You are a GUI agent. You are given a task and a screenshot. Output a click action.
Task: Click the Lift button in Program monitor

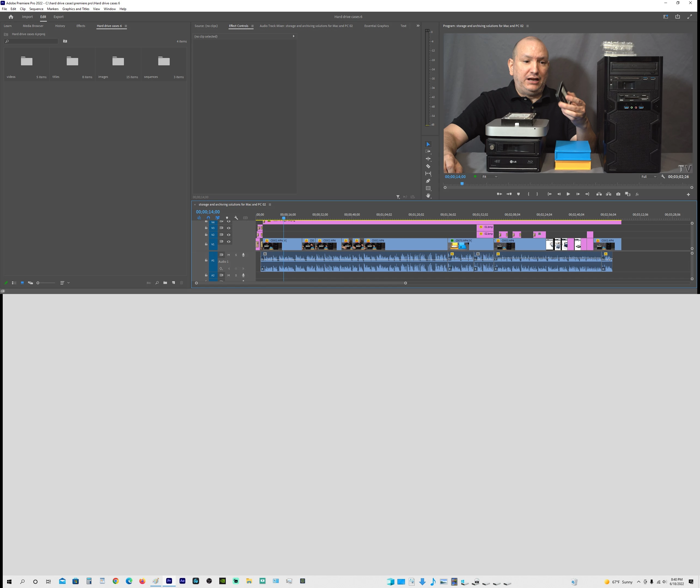click(x=599, y=194)
